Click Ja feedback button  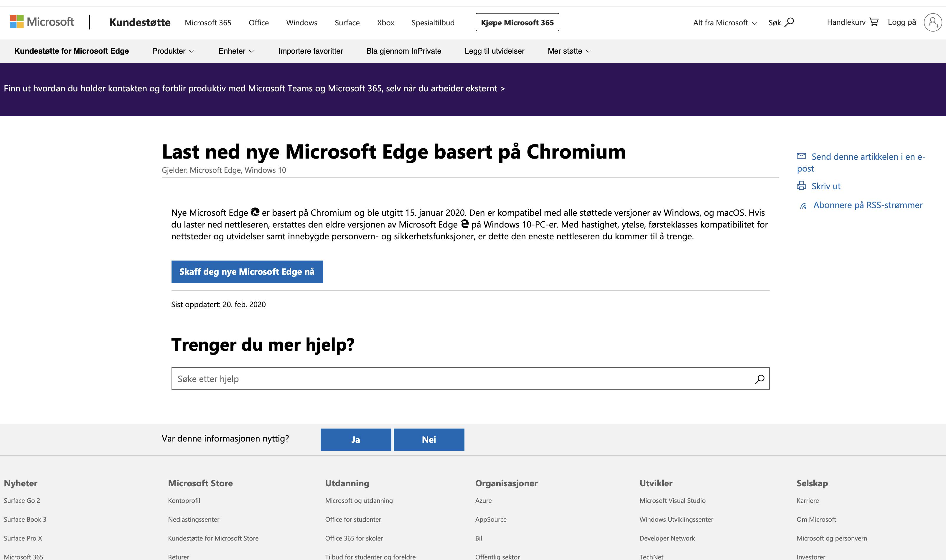(356, 440)
